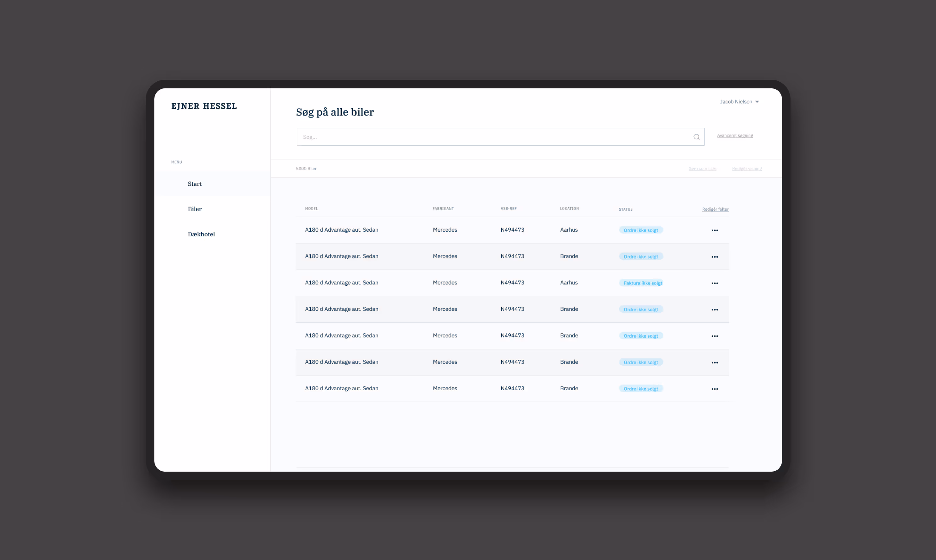Open Jacob Nielsen user dropdown

pos(739,101)
